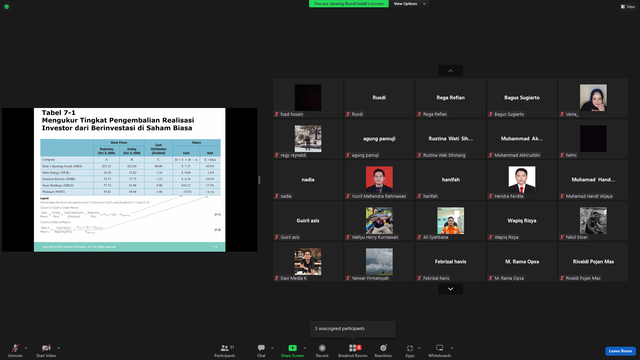Start Video using the camera icon
640x360 pixels.
tap(46, 348)
